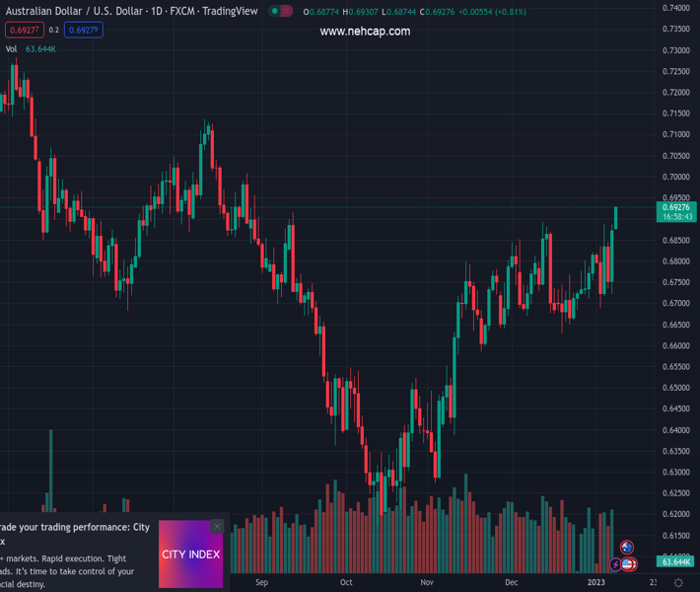
Task: Close the City Index advertisement
Action: pos(217,527)
